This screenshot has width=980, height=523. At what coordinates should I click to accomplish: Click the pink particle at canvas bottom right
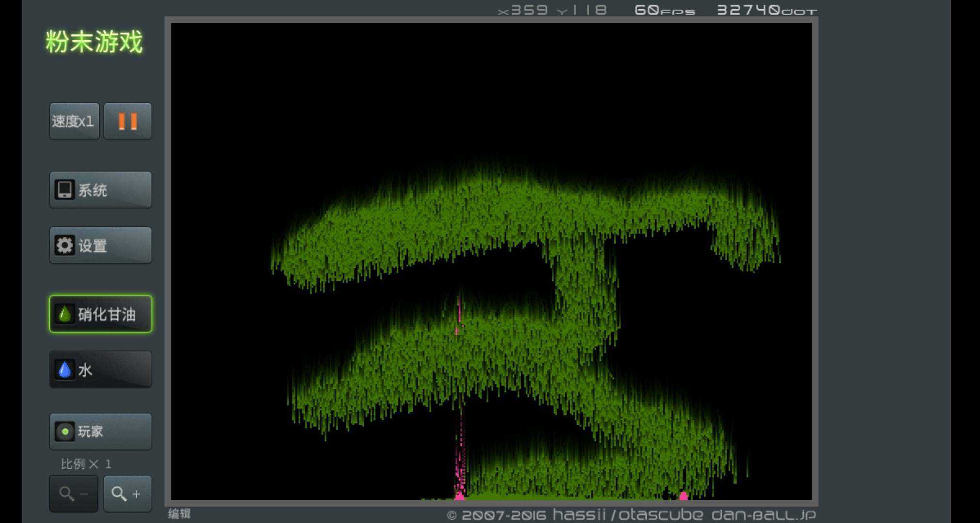[x=683, y=495]
